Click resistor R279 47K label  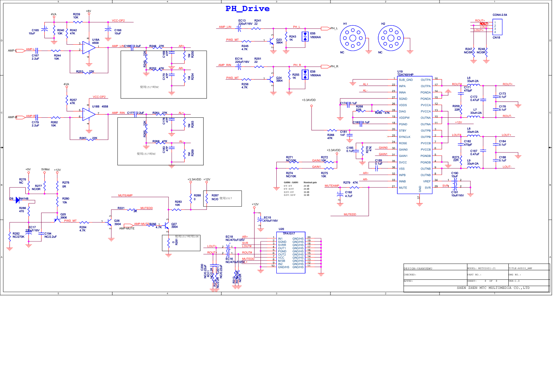tap(351, 183)
